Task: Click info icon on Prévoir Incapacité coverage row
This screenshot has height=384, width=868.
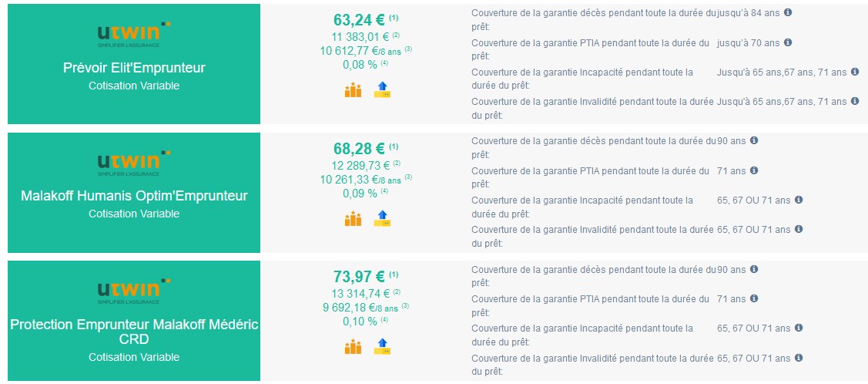Action: 854,72
